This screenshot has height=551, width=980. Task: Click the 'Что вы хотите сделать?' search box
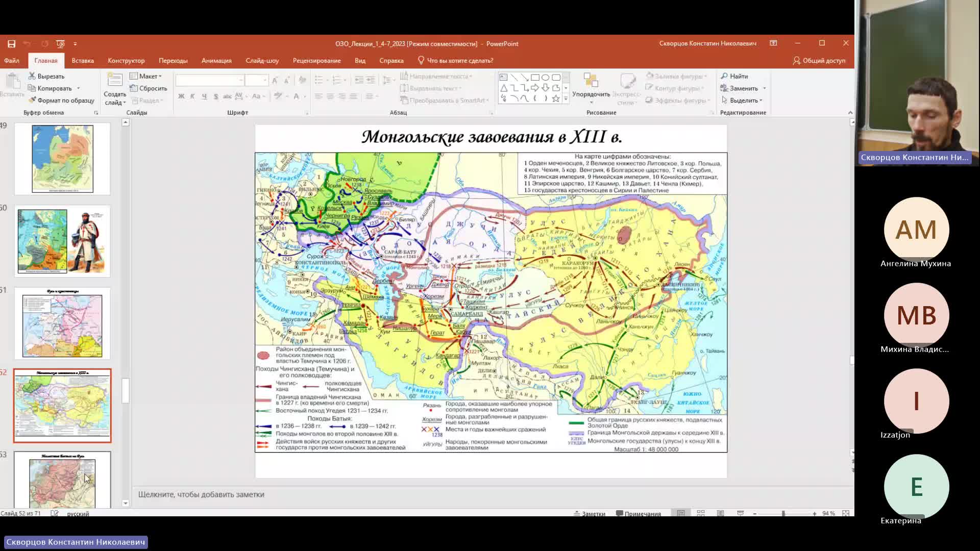[x=456, y=60]
